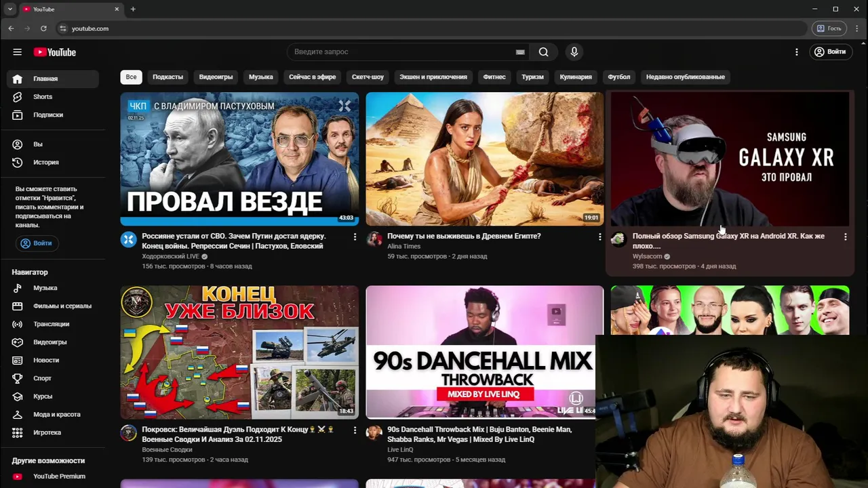Open Вы section in sidebar
Viewport: 868px width, 488px height.
pos(53,144)
